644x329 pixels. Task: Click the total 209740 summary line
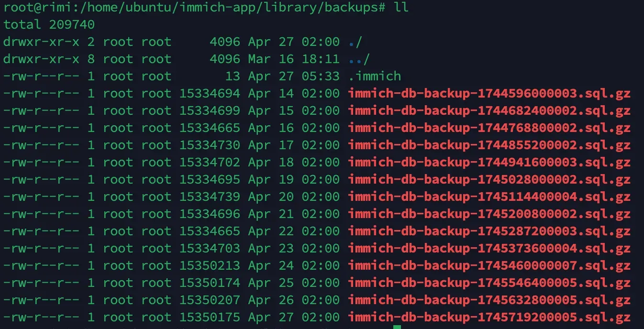(x=49, y=25)
